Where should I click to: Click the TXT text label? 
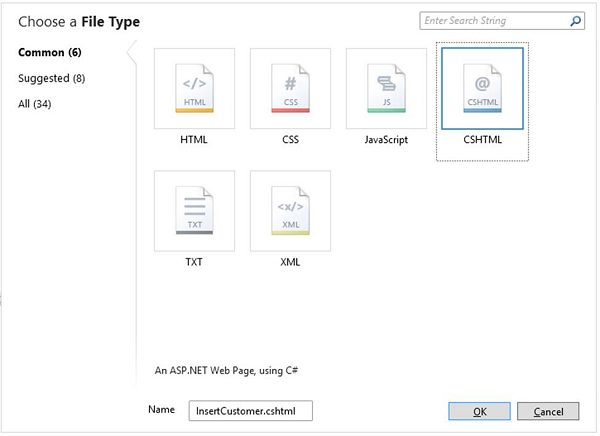pyautogui.click(x=194, y=262)
